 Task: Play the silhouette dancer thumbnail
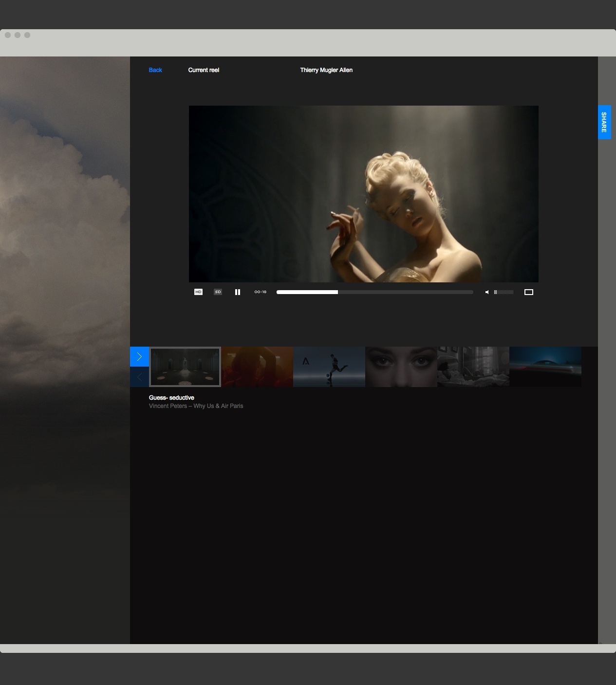[329, 367]
